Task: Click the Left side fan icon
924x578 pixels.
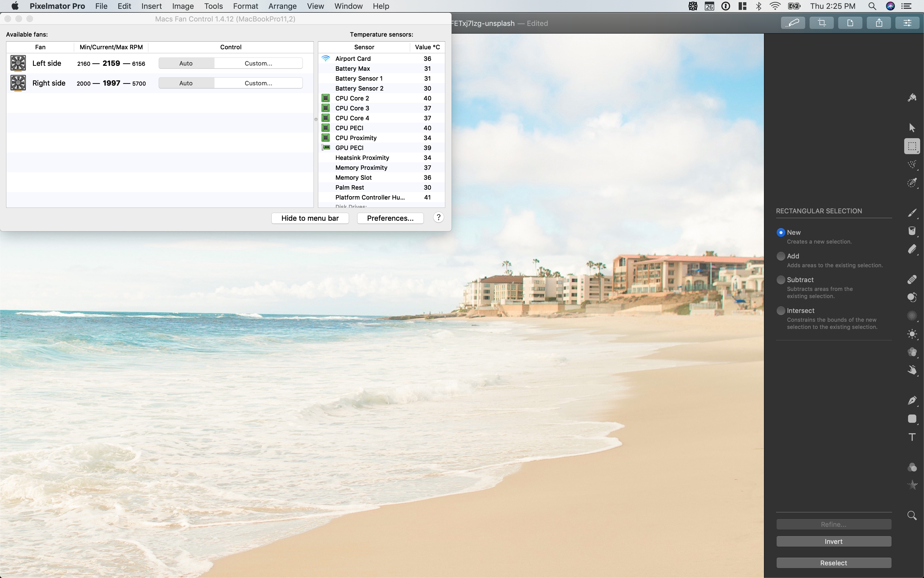Action: (x=18, y=64)
